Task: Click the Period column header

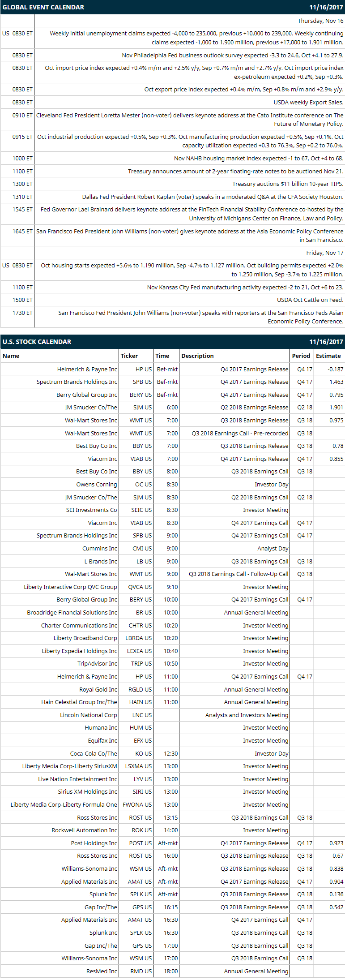Action: [301, 356]
